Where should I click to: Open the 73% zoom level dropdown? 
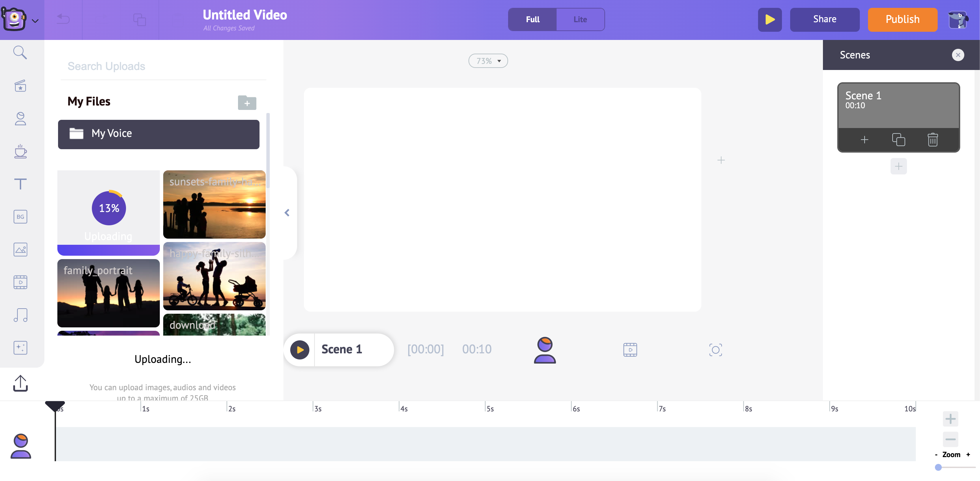pyautogui.click(x=488, y=61)
